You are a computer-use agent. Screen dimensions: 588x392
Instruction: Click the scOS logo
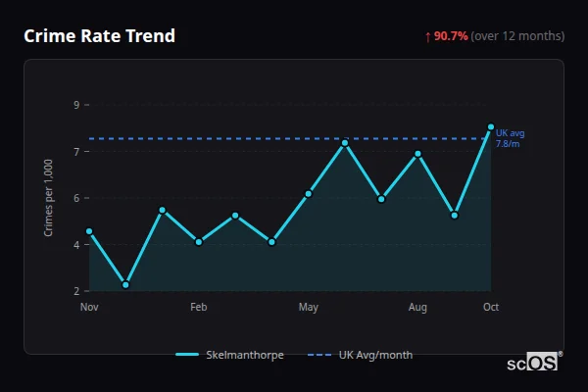(534, 362)
